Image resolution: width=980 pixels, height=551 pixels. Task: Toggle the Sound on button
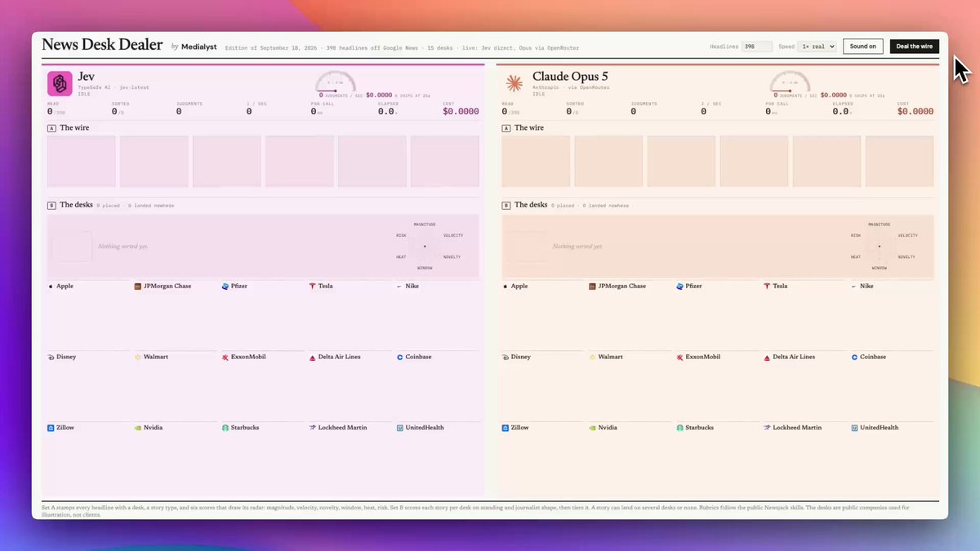(x=863, y=47)
